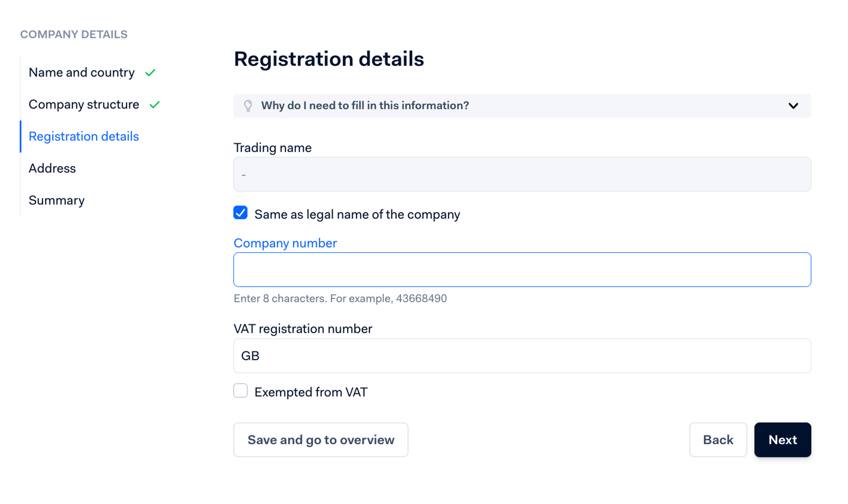Open the Summary step
This screenshot has width=848, height=504.
point(56,200)
